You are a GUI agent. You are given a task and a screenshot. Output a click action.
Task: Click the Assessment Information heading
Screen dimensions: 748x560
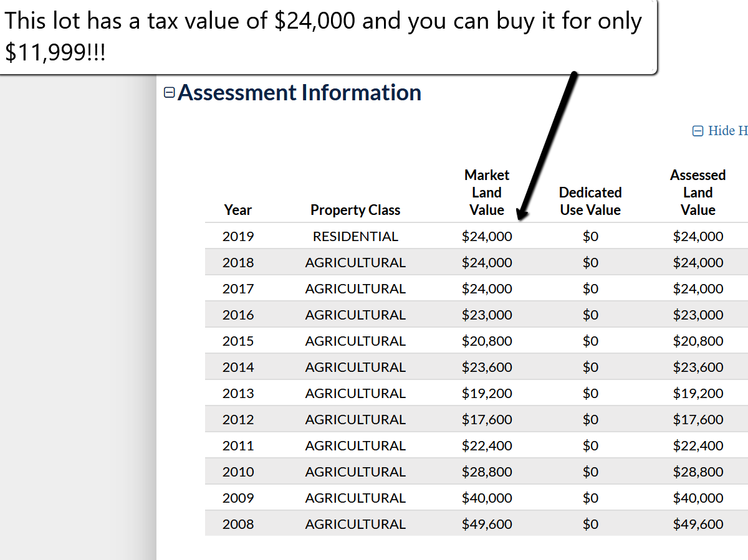pos(299,93)
